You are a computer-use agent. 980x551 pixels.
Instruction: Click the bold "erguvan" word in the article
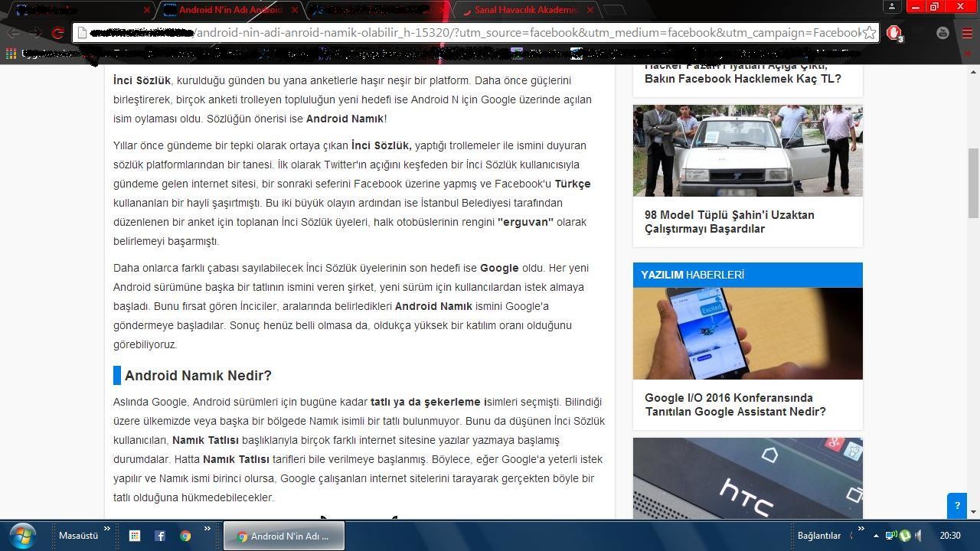tap(525, 222)
